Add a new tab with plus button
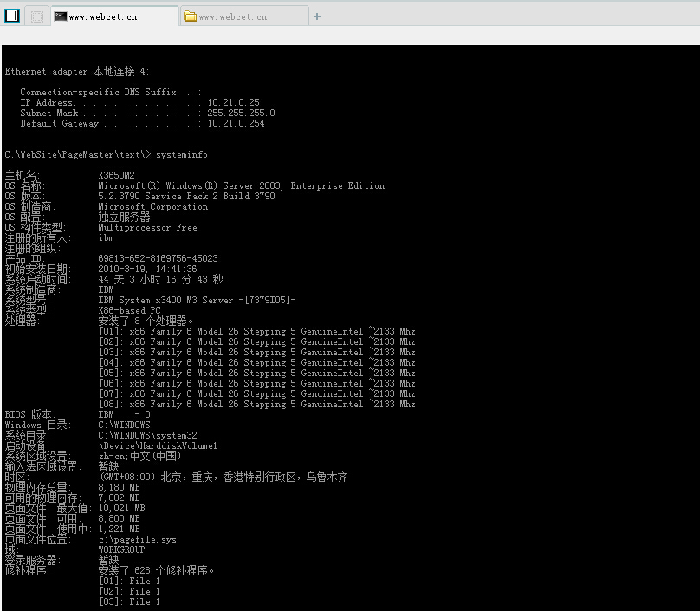The image size is (700, 611). click(317, 16)
